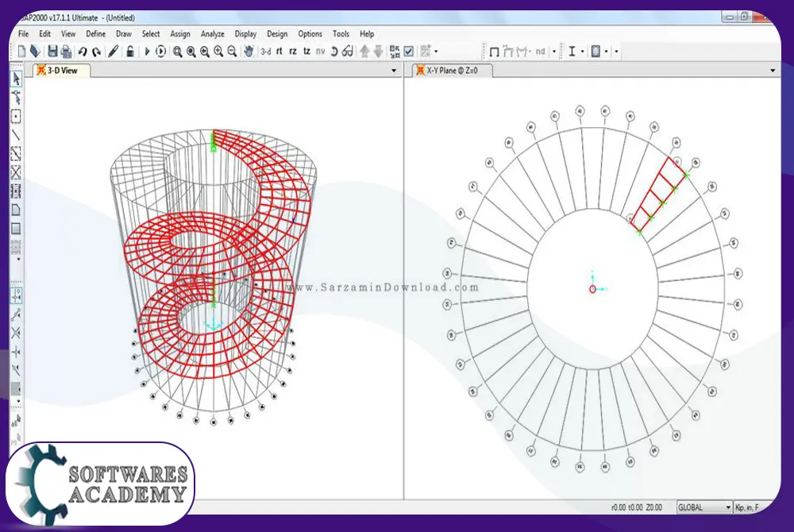Zoom in with the plus magnifier
Screen dimensions: 794x532
pyautogui.click(x=219, y=51)
